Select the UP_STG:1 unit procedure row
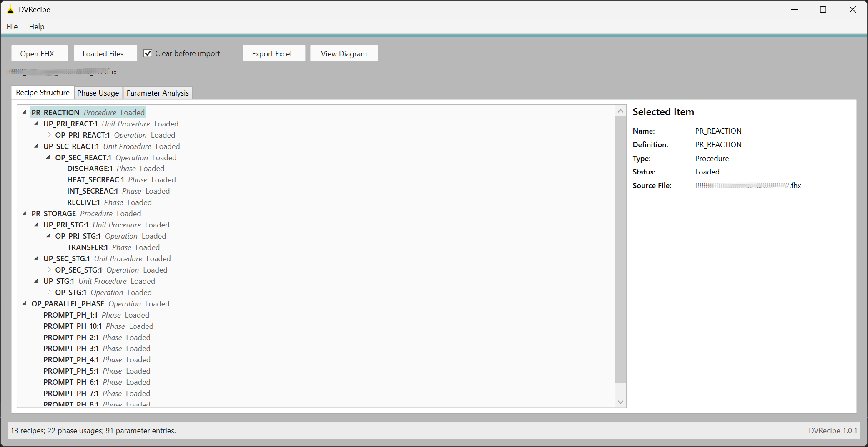This screenshot has width=868, height=447. [99, 281]
